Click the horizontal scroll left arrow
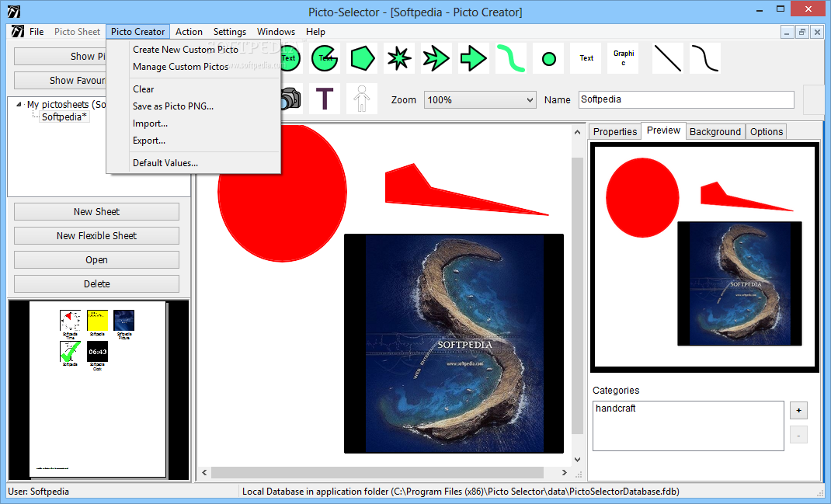Image resolution: width=831 pixels, height=504 pixels. click(204, 472)
